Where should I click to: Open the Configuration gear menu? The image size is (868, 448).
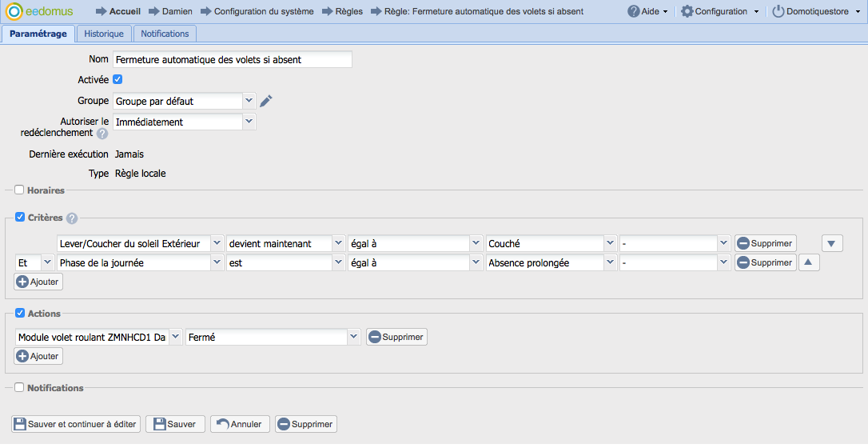pos(719,11)
